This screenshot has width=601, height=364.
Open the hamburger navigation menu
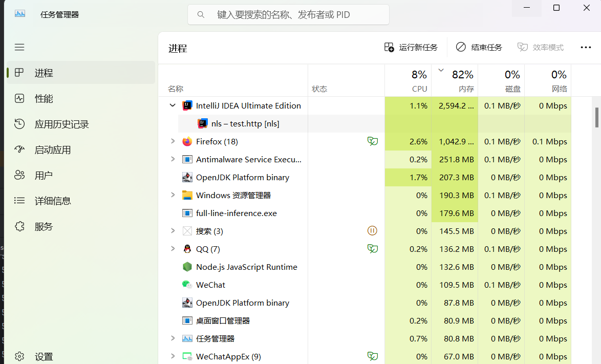(19, 47)
